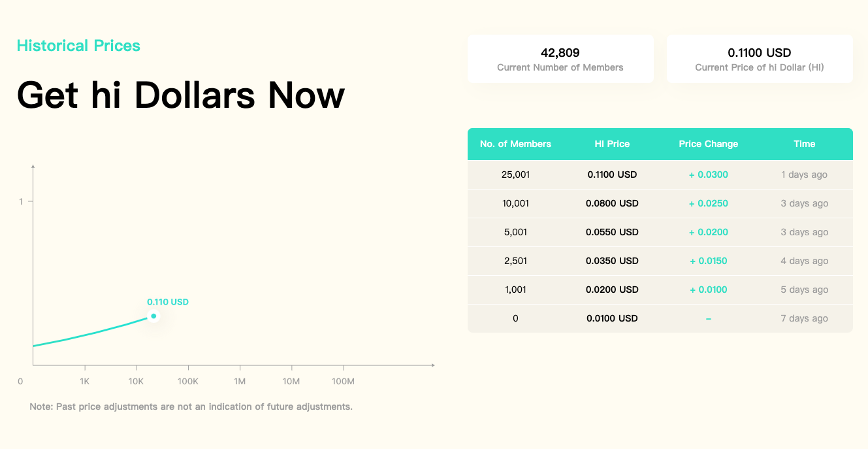
Task: Click the 0.110 USD data point on chart
Action: click(153, 316)
